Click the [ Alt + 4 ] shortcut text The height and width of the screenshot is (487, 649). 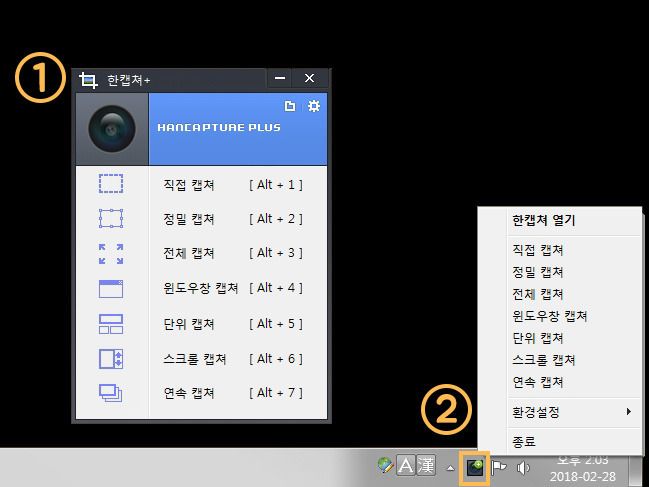(x=276, y=288)
